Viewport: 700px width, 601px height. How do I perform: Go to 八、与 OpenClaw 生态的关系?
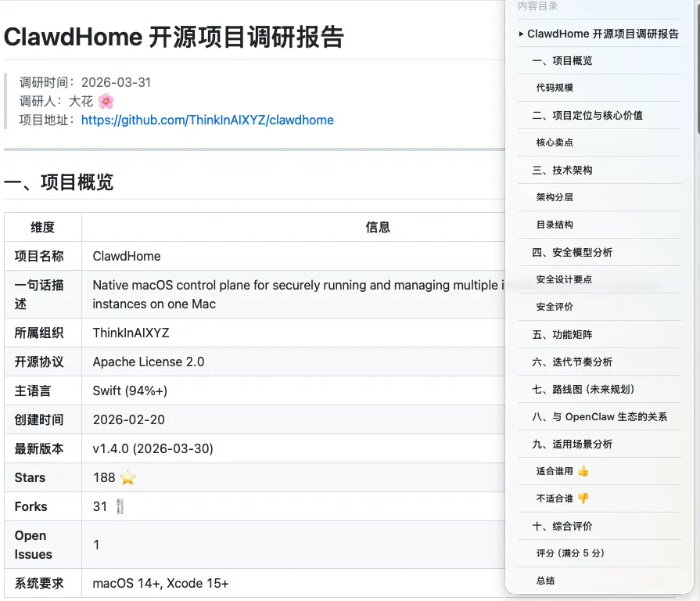click(x=600, y=416)
